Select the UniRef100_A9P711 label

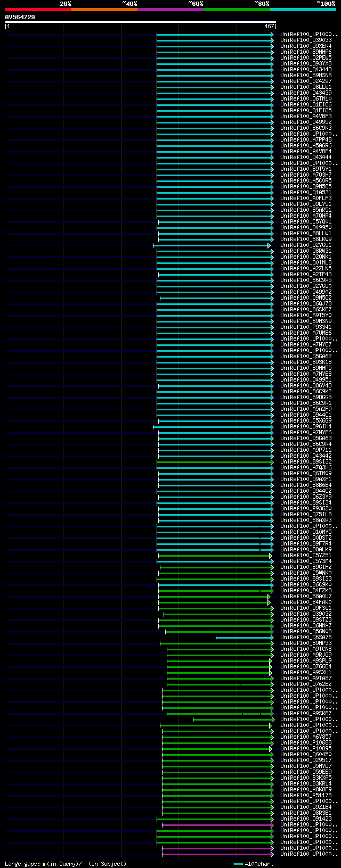coord(306,450)
